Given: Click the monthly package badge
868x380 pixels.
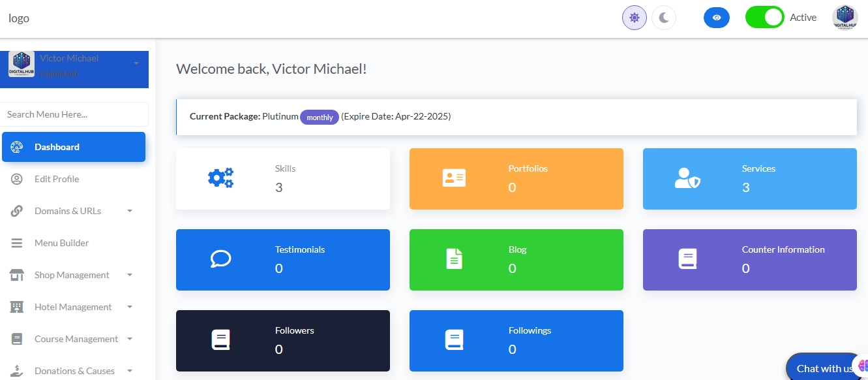Looking at the screenshot, I should [320, 118].
